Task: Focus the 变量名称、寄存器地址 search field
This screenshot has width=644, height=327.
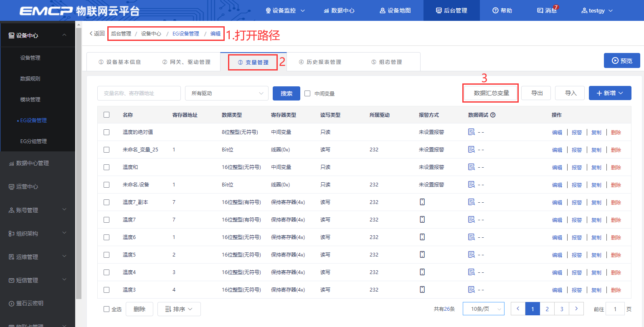Action: coord(139,93)
